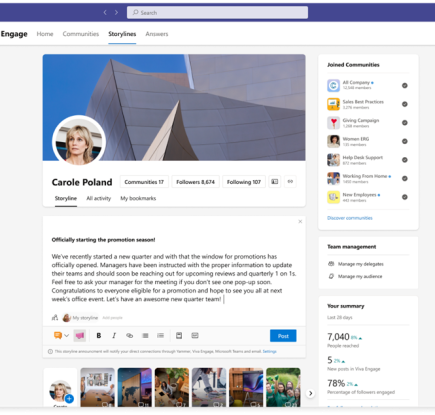
Task: Apply numbered list formatting
Action: tap(160, 336)
